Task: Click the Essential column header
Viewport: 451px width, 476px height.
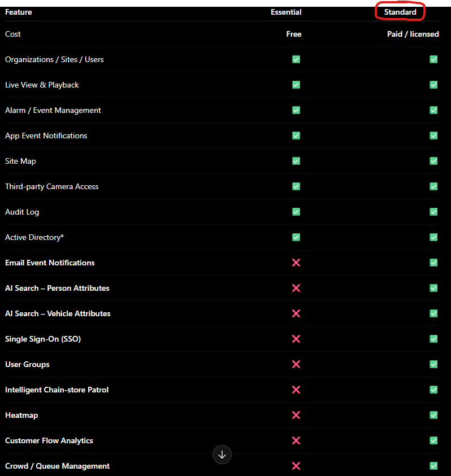Action: pyautogui.click(x=286, y=12)
